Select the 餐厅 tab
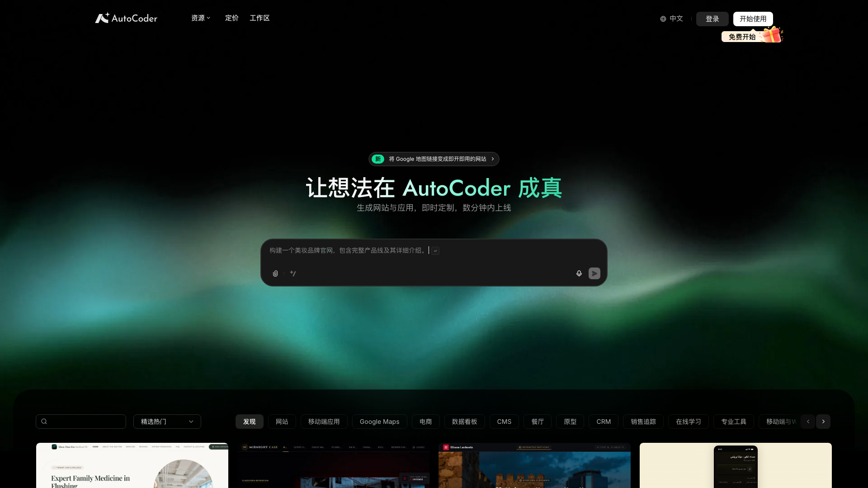This screenshot has height=488, width=868. coord(538,422)
